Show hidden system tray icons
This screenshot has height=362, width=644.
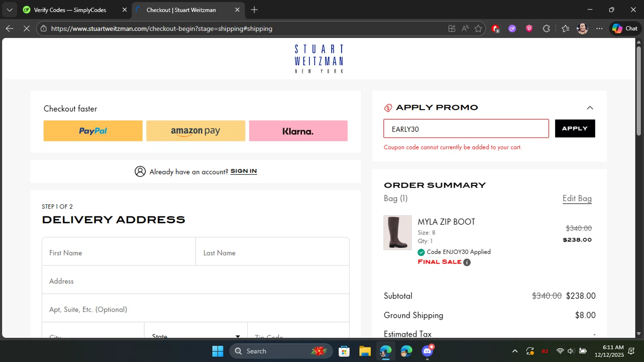(x=515, y=351)
